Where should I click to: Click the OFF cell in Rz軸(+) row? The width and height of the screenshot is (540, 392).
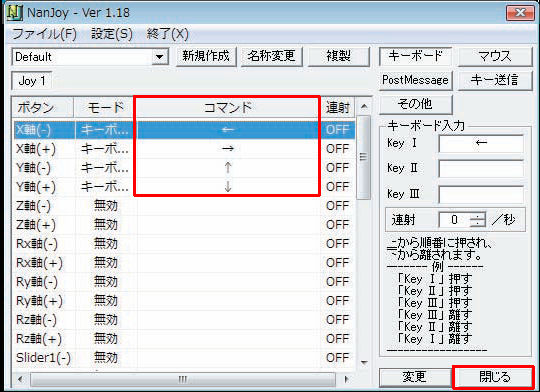[338, 339]
